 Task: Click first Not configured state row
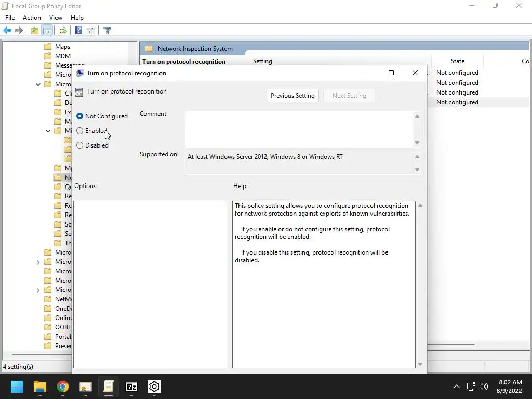[x=457, y=73]
